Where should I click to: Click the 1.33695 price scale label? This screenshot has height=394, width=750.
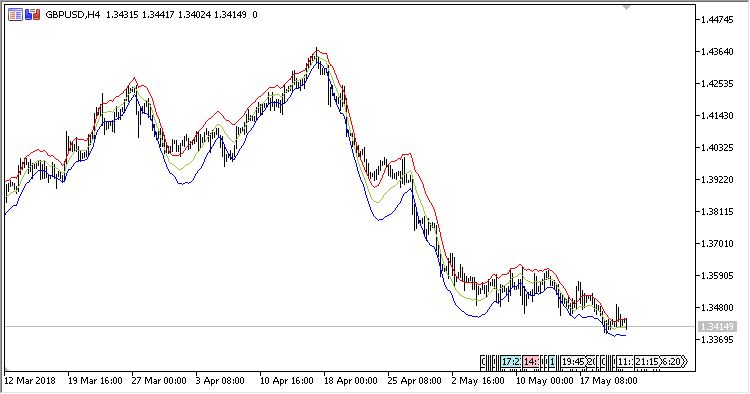717,340
